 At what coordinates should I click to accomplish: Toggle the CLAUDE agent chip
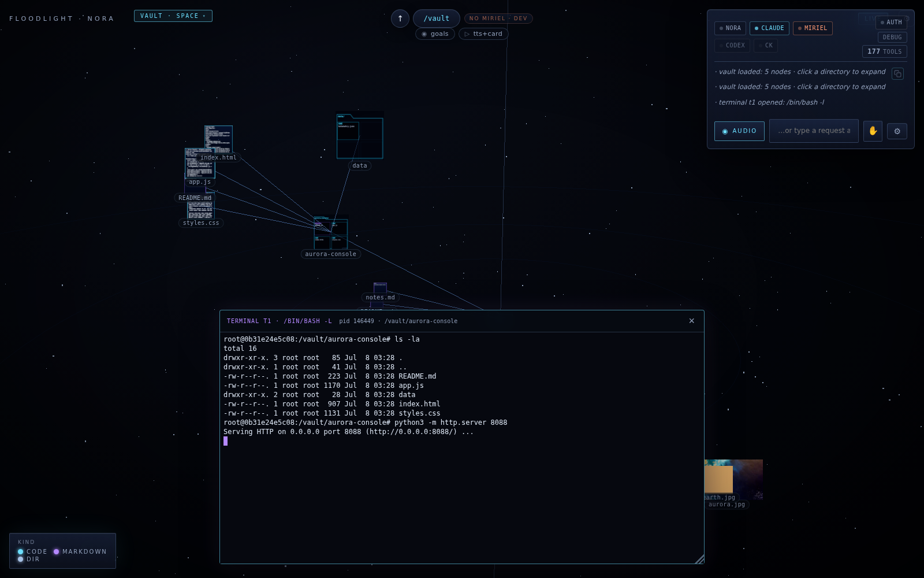[x=769, y=28]
